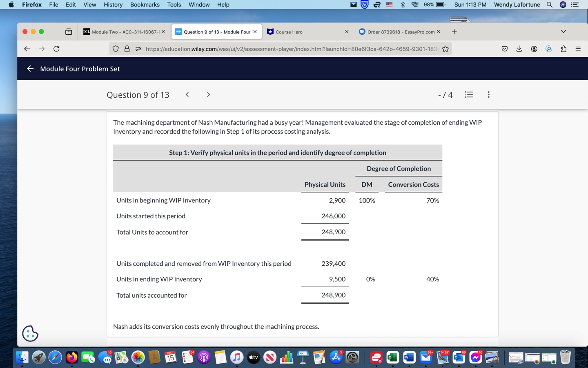Open System Preferences from the Dock
The width and height of the screenshot is (588, 368).
click(352, 357)
